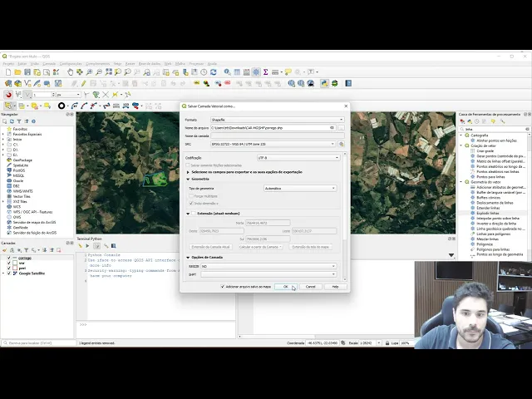Viewport: 532px width, 399px height.
Task: Click the Select Features tool icon
Action: (x=8, y=106)
